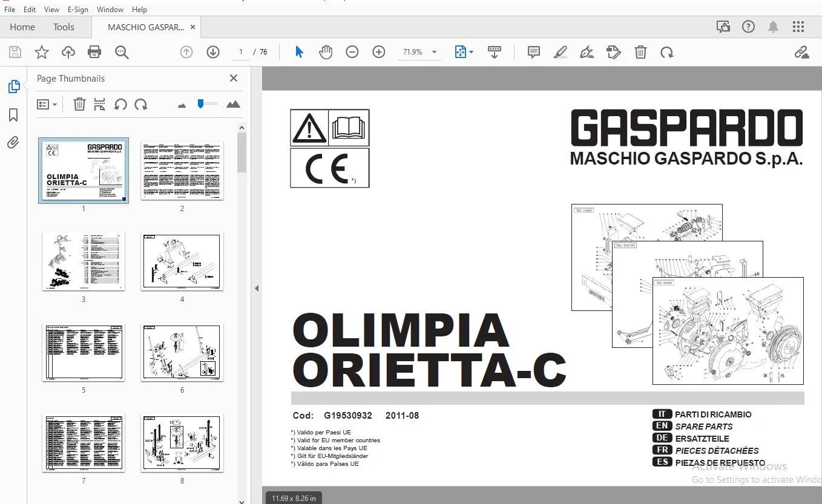Image resolution: width=822 pixels, height=504 pixels.
Task: Activate the Hand pan tool
Action: click(x=326, y=52)
